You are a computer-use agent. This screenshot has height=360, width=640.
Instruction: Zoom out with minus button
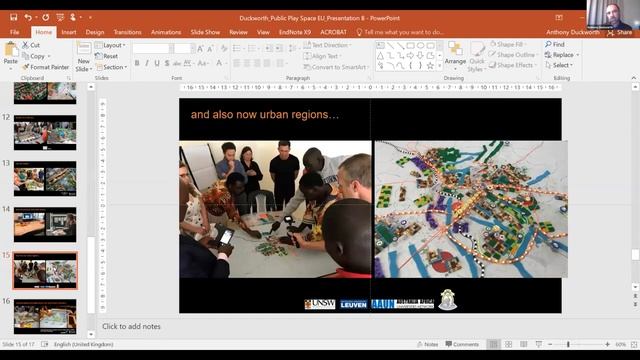(550, 344)
